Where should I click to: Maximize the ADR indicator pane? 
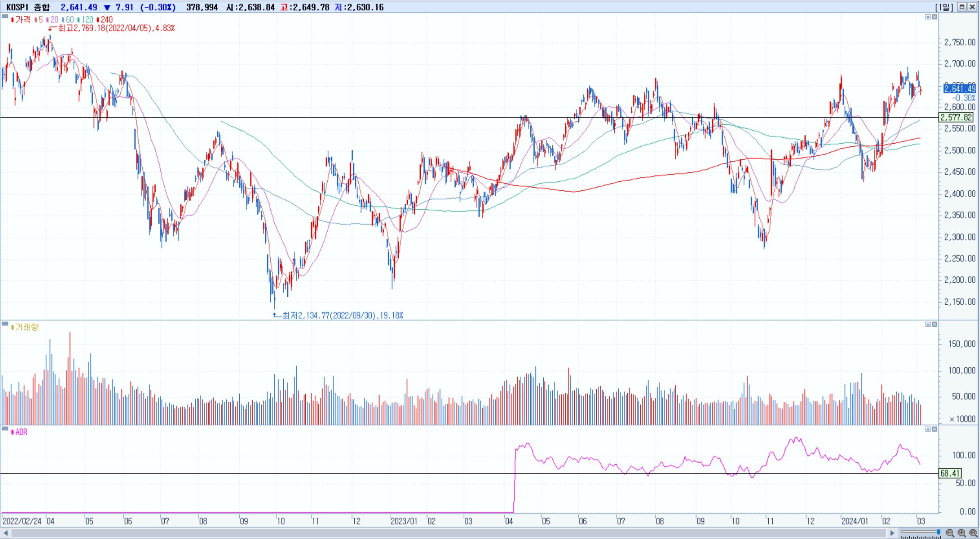pyautogui.click(x=928, y=429)
